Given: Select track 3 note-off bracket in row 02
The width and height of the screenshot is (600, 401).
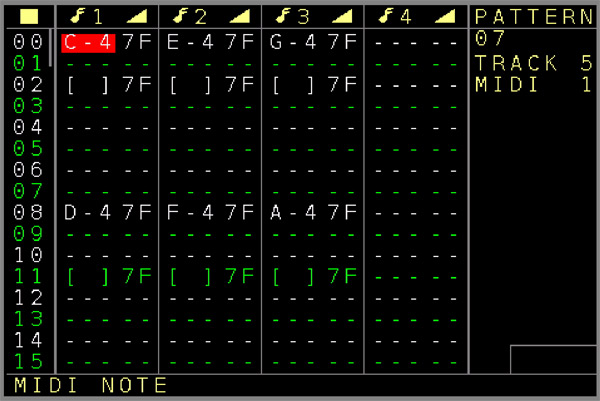Looking at the screenshot, I should click(293, 85).
